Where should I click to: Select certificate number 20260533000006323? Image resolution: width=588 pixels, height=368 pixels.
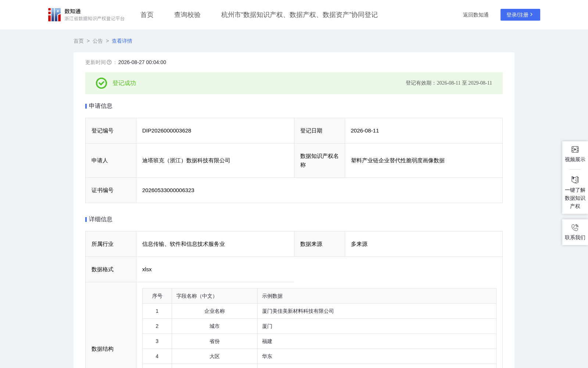pos(168,190)
